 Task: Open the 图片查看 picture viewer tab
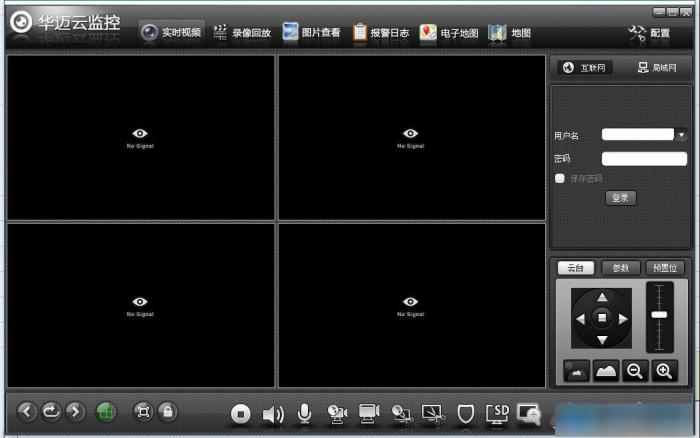pyautogui.click(x=311, y=33)
